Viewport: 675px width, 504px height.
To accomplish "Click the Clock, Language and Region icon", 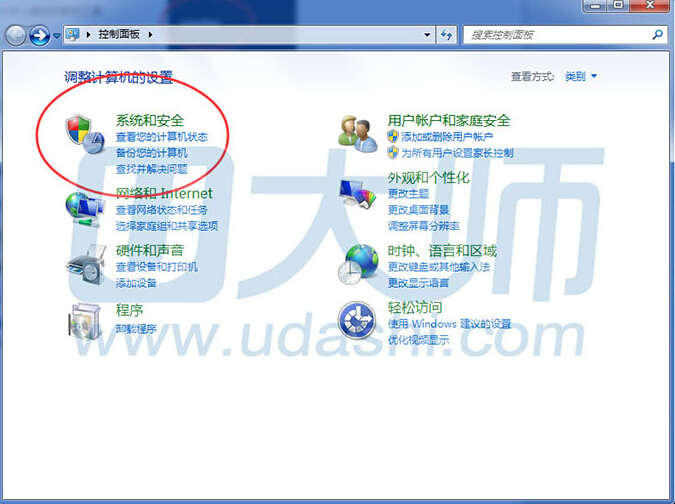I will pyautogui.click(x=356, y=265).
